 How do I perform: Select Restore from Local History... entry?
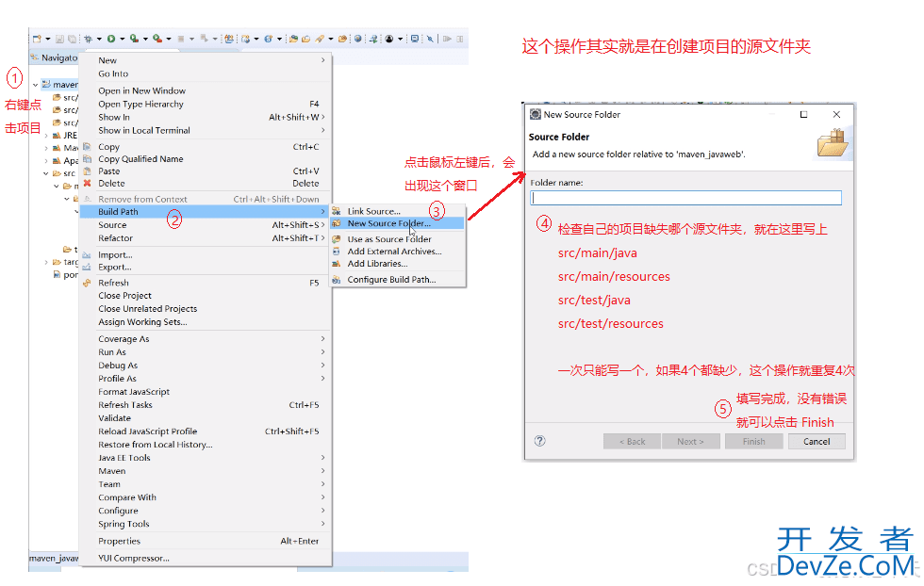coord(206,444)
